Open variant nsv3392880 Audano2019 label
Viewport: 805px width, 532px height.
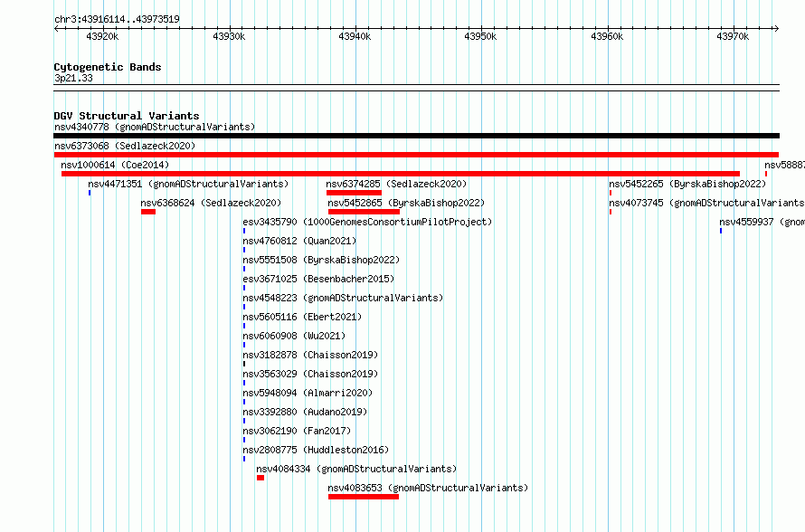click(x=306, y=412)
